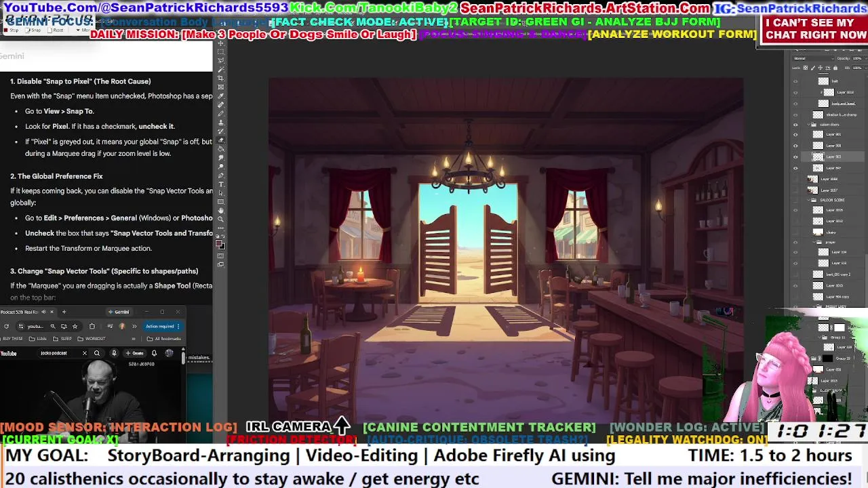The width and height of the screenshot is (868, 488).
Task: Select the Rectangular Marquee tool
Action: coord(220,52)
